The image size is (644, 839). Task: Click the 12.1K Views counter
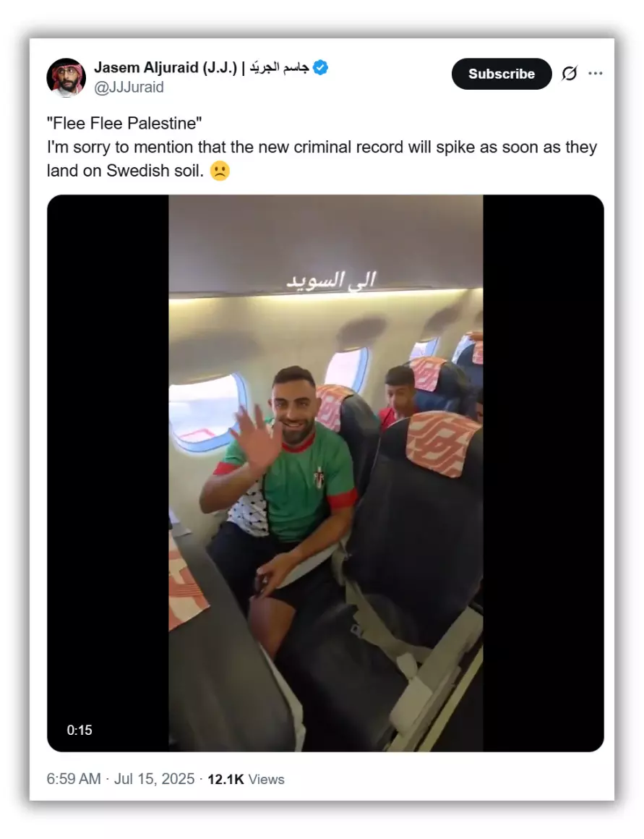[246, 779]
